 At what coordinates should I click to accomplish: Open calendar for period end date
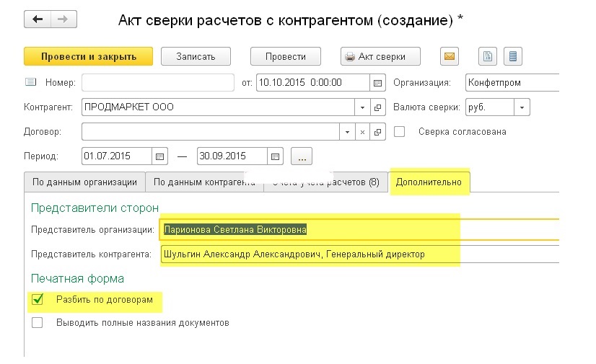[275, 156]
